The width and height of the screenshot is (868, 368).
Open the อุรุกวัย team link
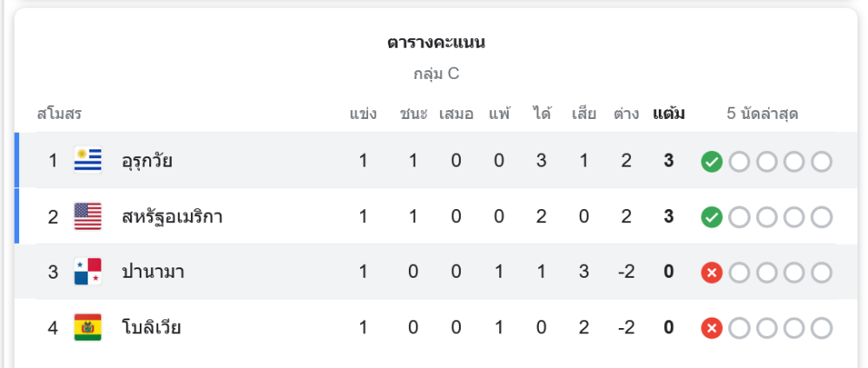pyautogui.click(x=147, y=161)
